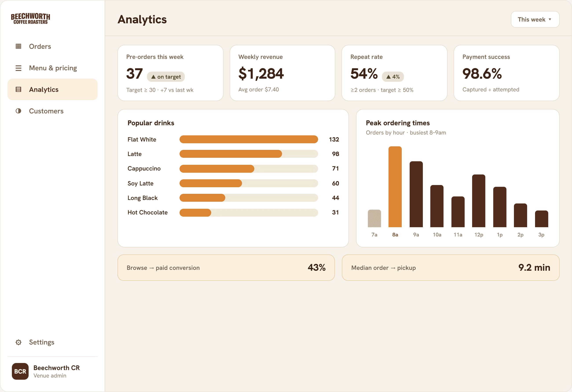The width and height of the screenshot is (572, 392).
Task: Click the Beechworth Coffee Roasters logo
Action: tap(31, 19)
